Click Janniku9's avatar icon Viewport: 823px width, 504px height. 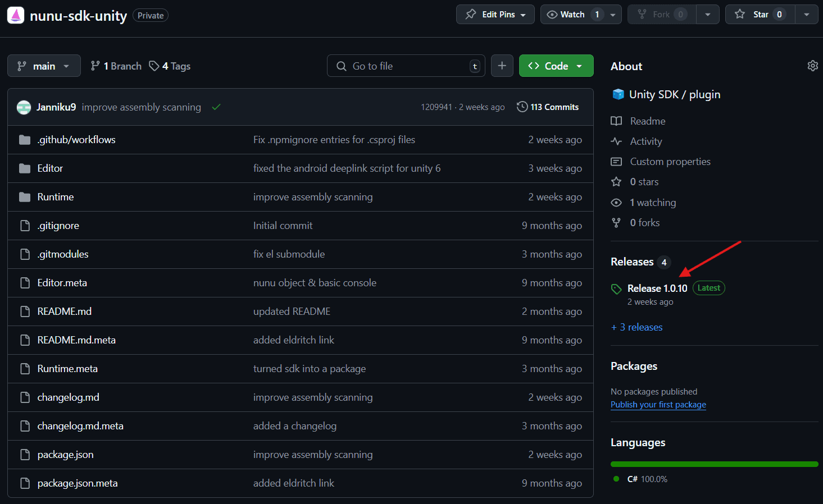[x=24, y=107]
